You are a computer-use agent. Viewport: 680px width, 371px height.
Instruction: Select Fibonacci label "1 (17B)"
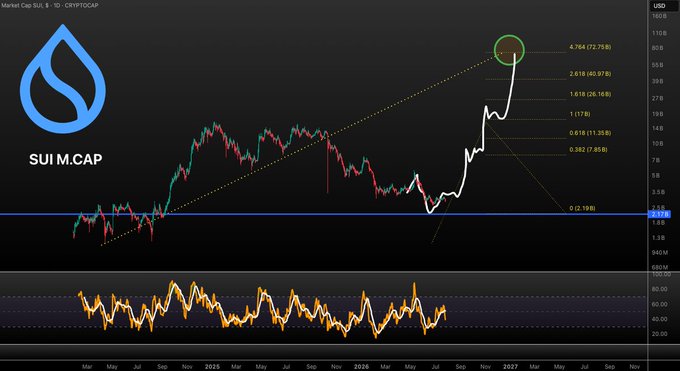point(580,114)
